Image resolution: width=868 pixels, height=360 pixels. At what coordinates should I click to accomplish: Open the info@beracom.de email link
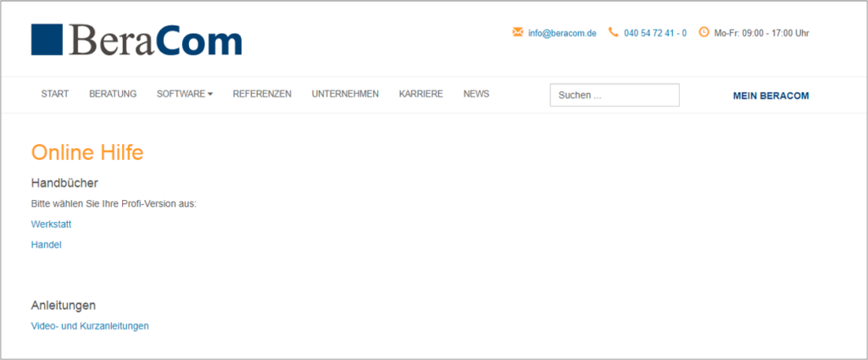(x=562, y=33)
